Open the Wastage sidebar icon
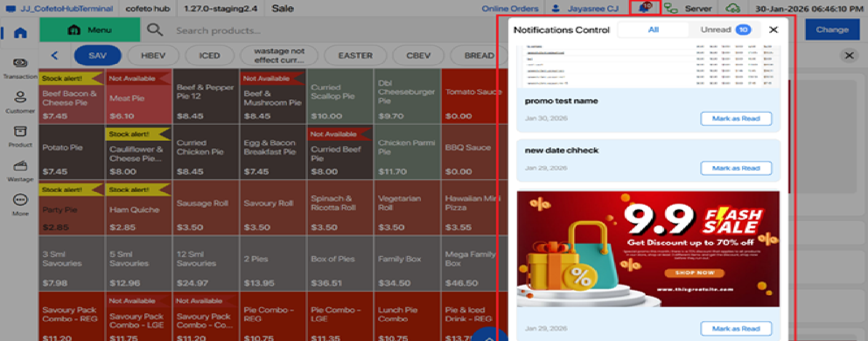The height and width of the screenshot is (341, 868). click(x=20, y=167)
